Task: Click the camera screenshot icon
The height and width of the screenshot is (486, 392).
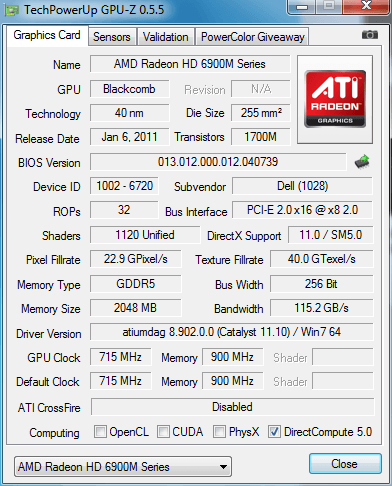Action: [x=370, y=35]
